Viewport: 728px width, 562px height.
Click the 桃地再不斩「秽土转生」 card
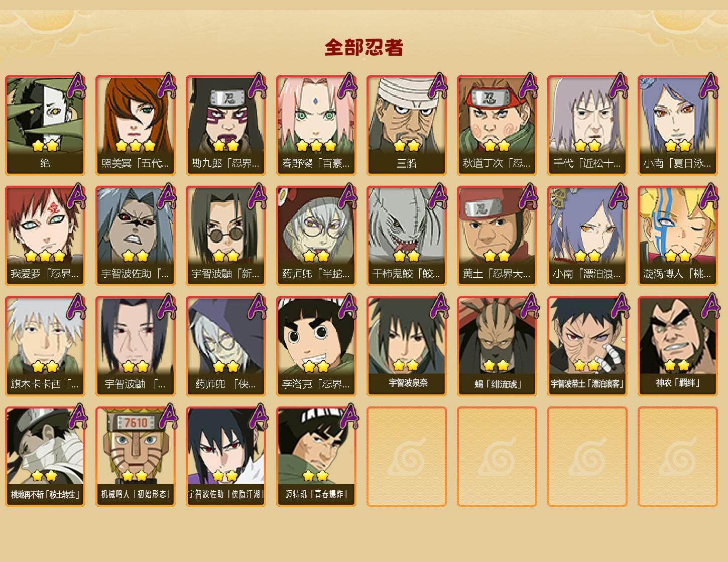(x=45, y=456)
